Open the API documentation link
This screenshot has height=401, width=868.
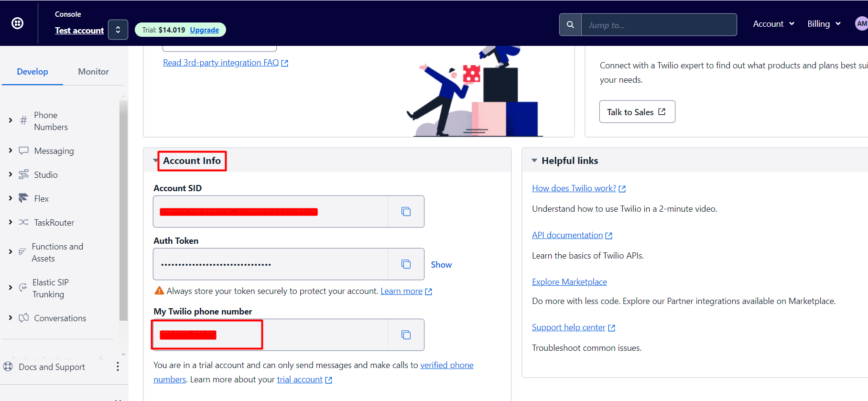pyautogui.click(x=567, y=235)
